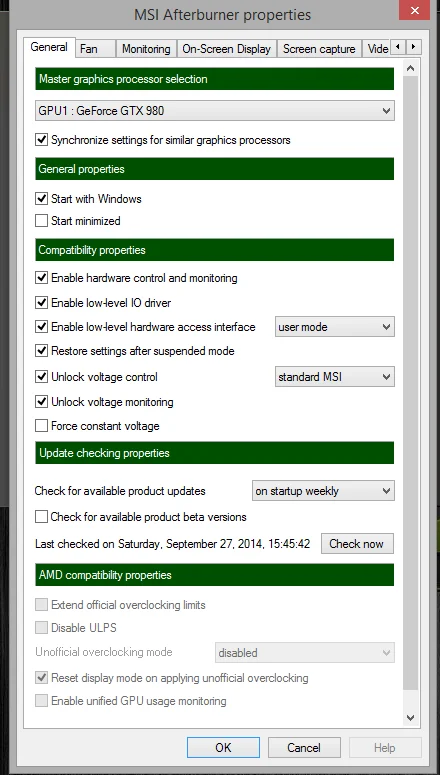Enable Start minimized checkbox
Viewport: 440px width, 775px height.
[42, 220]
